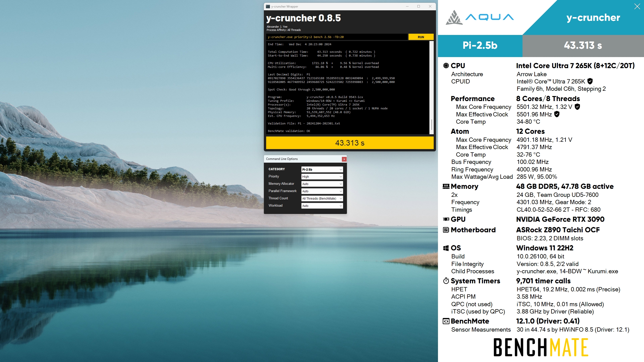
Task: Click the 'ASRock Z890 Taichi OCF' text
Action: [x=558, y=230]
